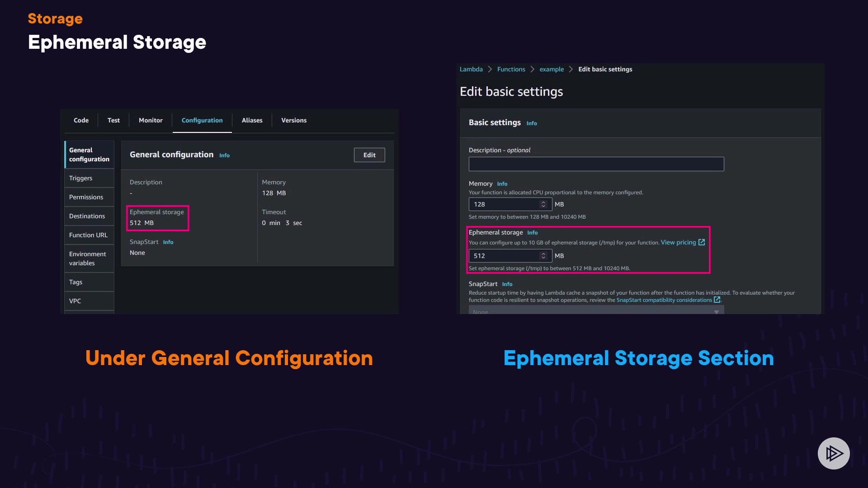This screenshot has height=488, width=868.
Task: Click Info badge next to Memory label
Action: pyautogui.click(x=502, y=184)
